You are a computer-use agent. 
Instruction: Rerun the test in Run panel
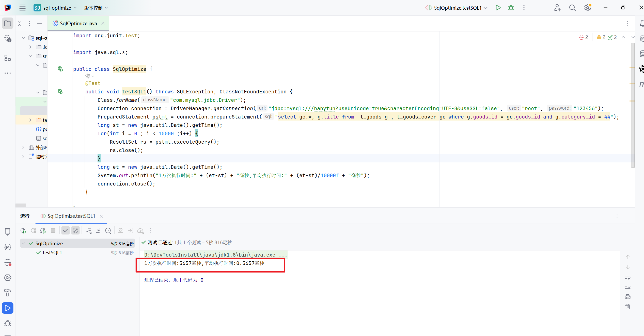click(23, 230)
